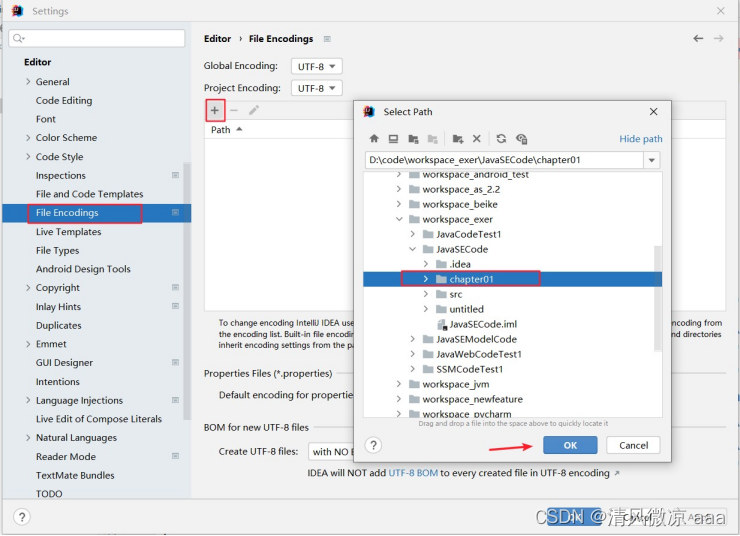740x536 pixels.
Task: Click the Add (+) encoding path button
Action: tap(215, 110)
